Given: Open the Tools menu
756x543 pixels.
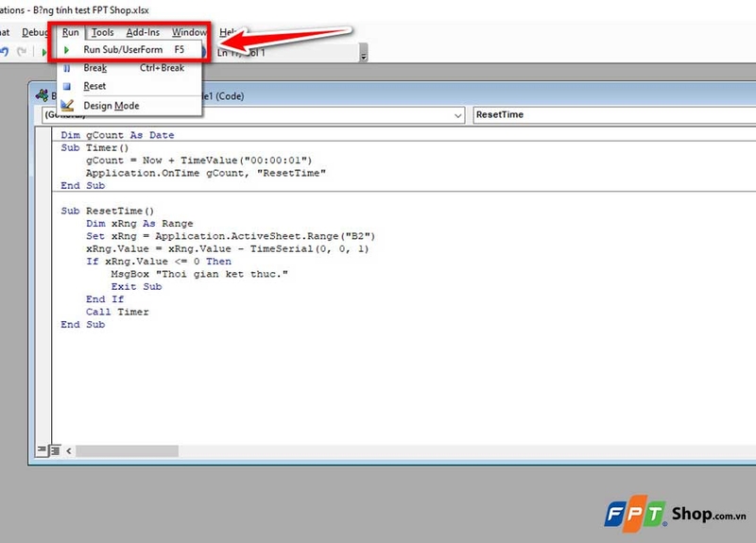Looking at the screenshot, I should (x=103, y=32).
